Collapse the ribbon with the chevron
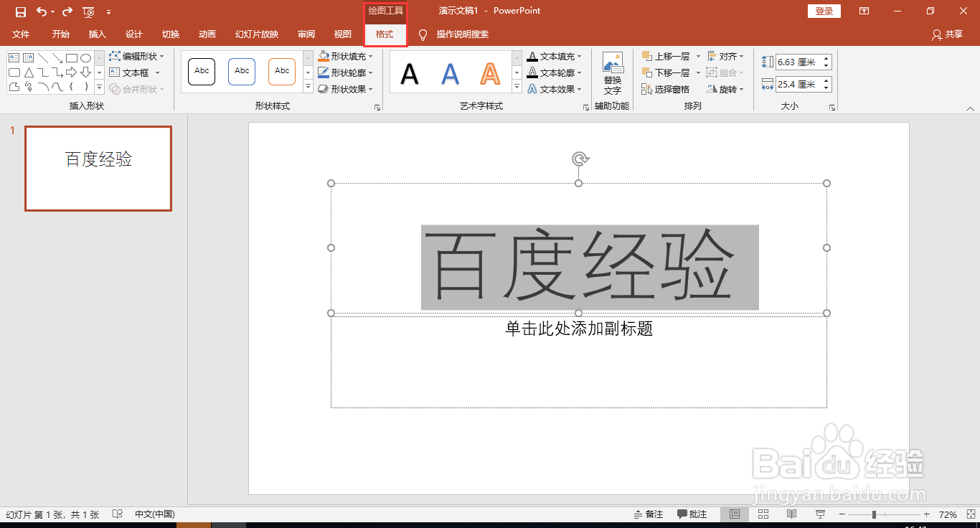Image resolution: width=980 pixels, height=528 pixels. [x=970, y=108]
